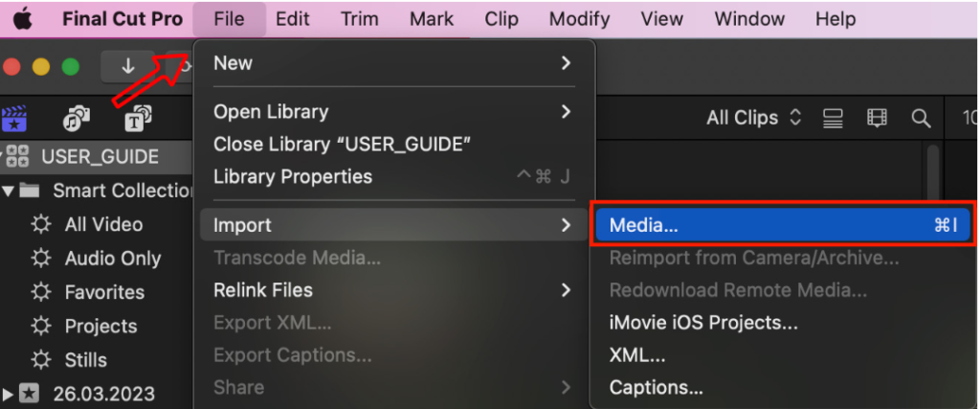Open the Relink Files submenu
Viewport: 980px width, 409px height.
tap(393, 290)
